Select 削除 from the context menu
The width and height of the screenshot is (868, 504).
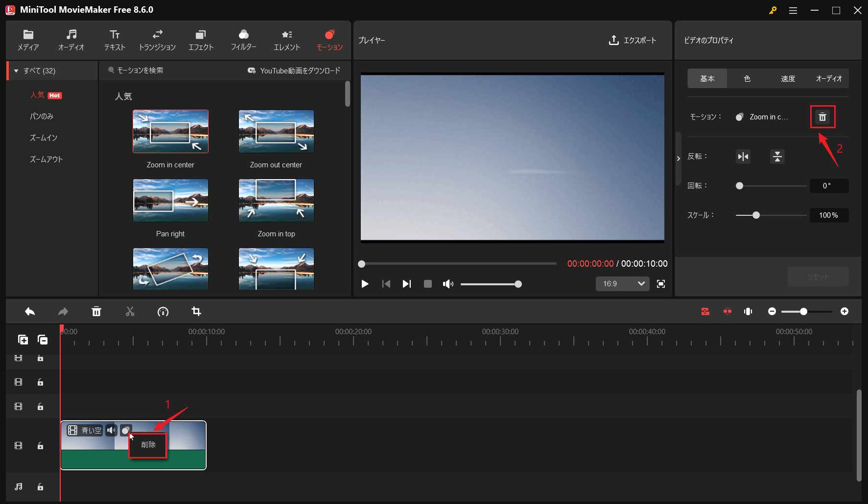coord(148,446)
